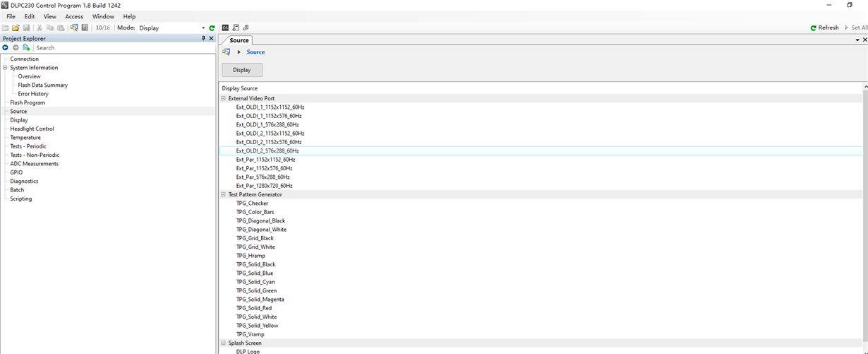Select Overview under System Information
The width and height of the screenshot is (868, 354).
(30, 76)
